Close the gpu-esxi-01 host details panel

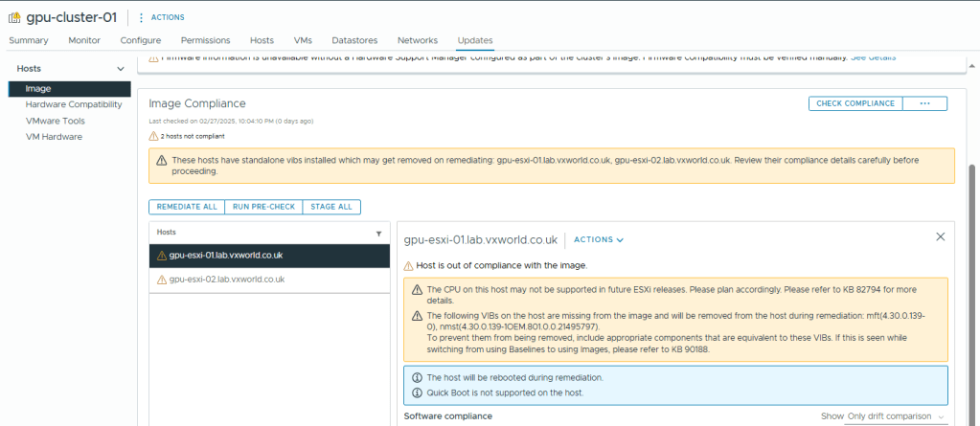pyautogui.click(x=940, y=236)
